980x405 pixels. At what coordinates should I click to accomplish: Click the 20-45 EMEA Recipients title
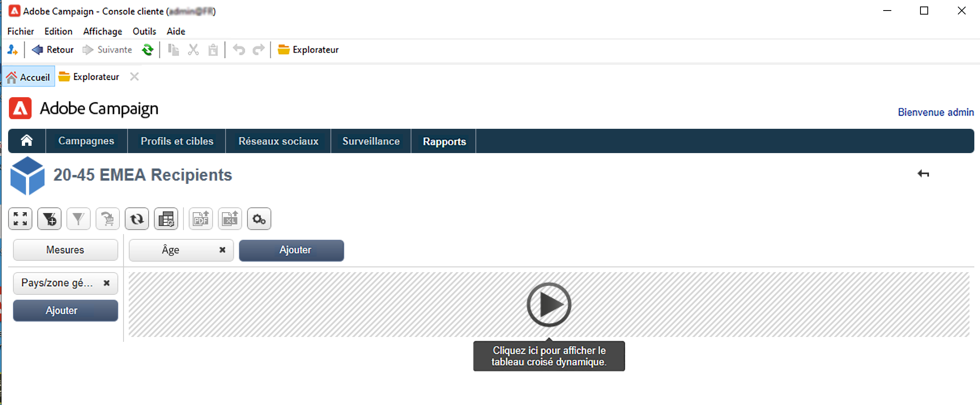click(x=143, y=175)
